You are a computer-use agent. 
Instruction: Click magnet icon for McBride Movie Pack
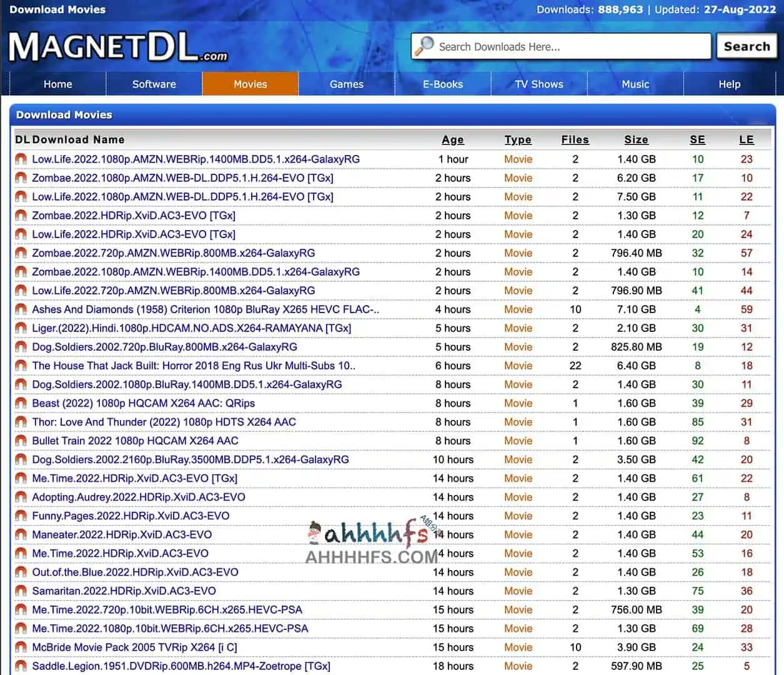click(21, 647)
